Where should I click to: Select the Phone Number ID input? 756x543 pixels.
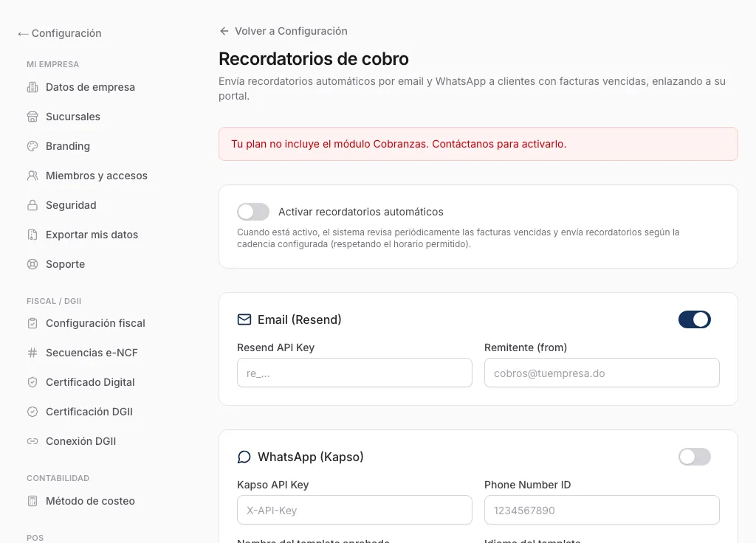pos(602,510)
